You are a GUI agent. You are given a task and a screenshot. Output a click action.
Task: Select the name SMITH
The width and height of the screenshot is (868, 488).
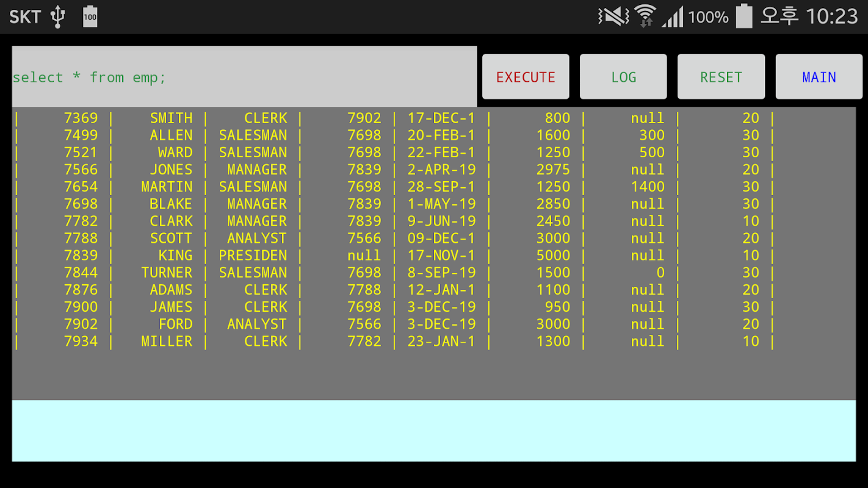(171, 118)
